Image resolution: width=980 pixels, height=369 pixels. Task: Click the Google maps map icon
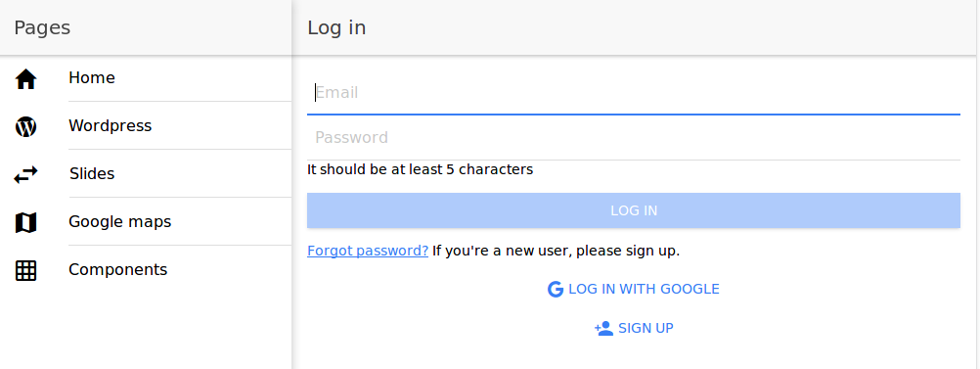[x=25, y=222]
